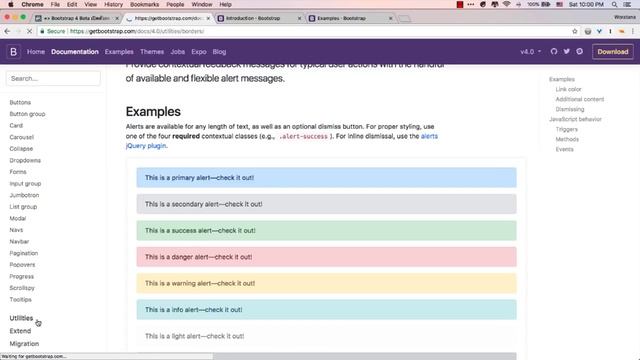This screenshot has width=640, height=360.
Task: Open Expo in the navbar
Action: coord(199,52)
